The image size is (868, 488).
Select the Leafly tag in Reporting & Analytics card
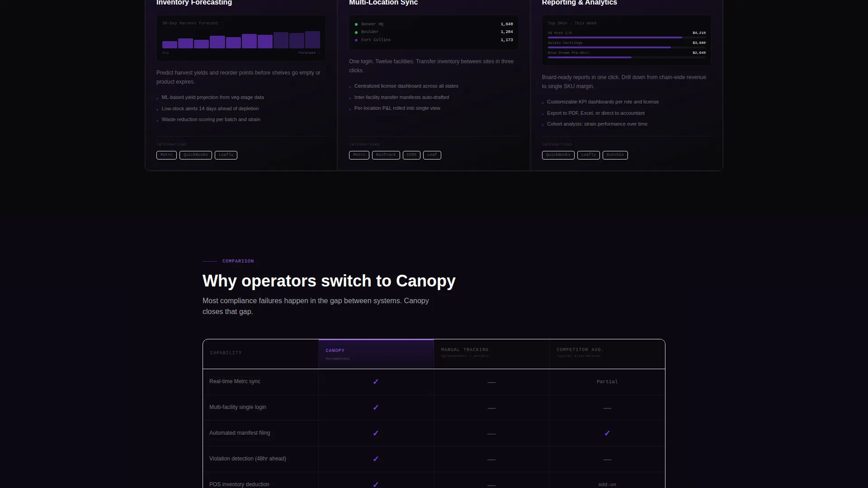(x=589, y=155)
